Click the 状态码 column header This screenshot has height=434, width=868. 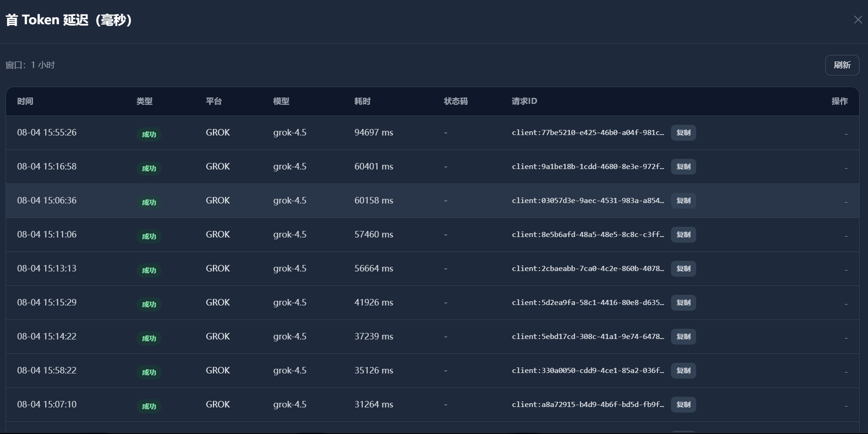[x=456, y=101]
